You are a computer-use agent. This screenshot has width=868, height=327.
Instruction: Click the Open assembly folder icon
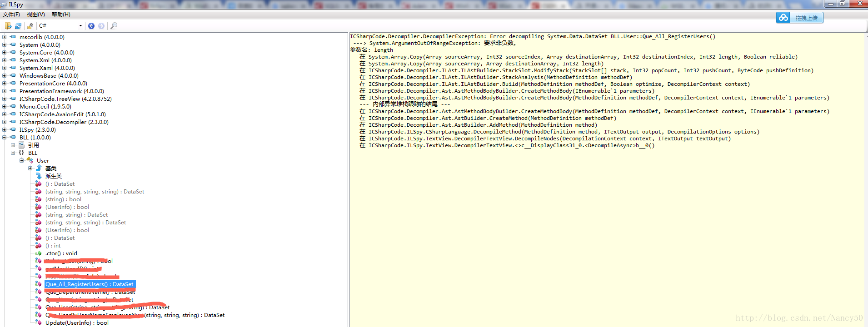[8, 26]
